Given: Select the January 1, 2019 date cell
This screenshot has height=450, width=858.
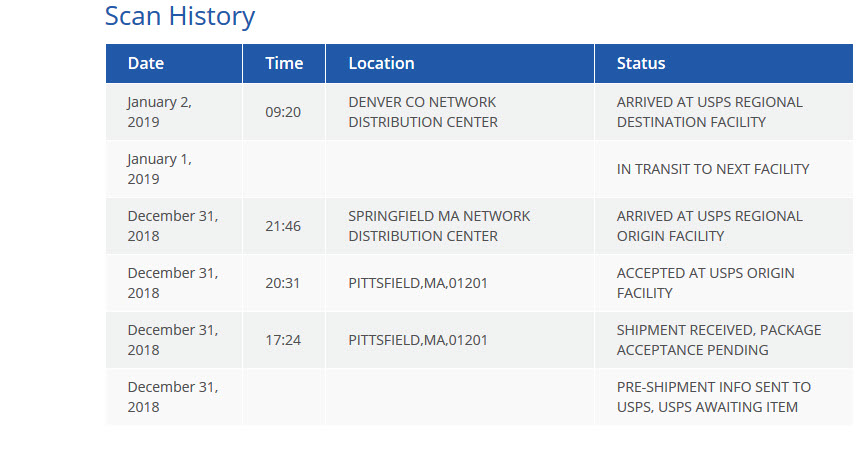Looking at the screenshot, I should pos(159,169).
